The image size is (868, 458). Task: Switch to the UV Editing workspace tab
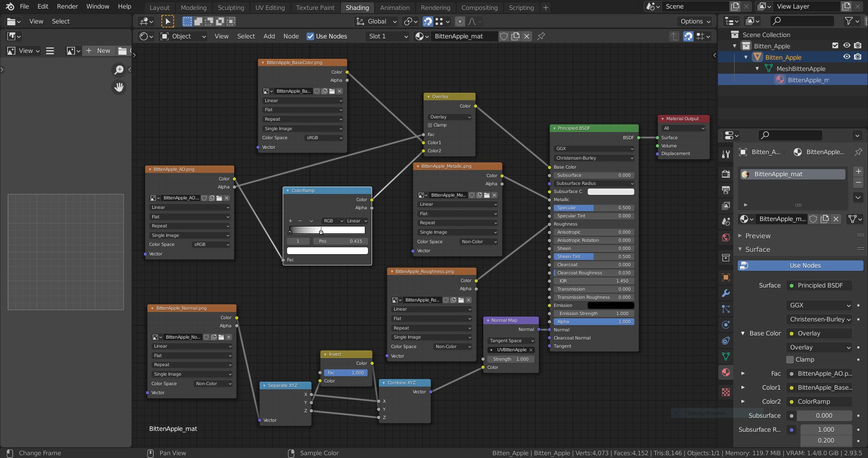[270, 8]
